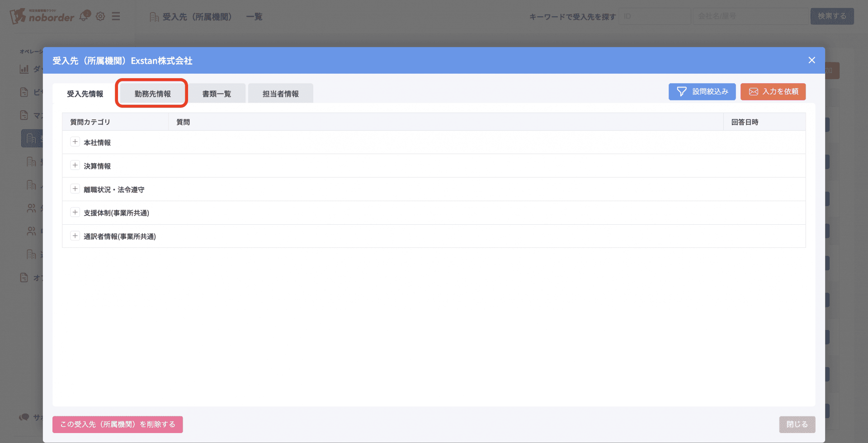
Task: Expand the 決算情報 category
Action: tap(75, 165)
